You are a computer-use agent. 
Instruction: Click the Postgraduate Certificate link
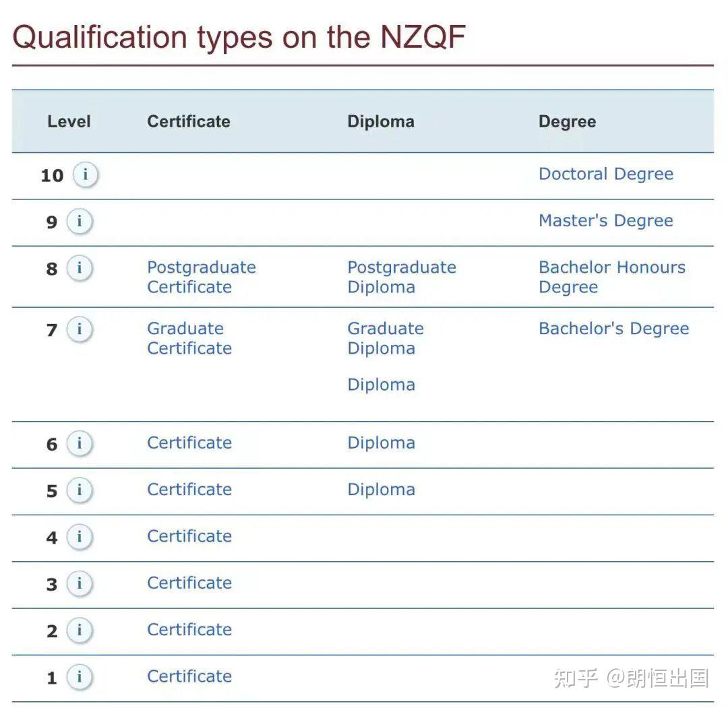click(x=201, y=277)
